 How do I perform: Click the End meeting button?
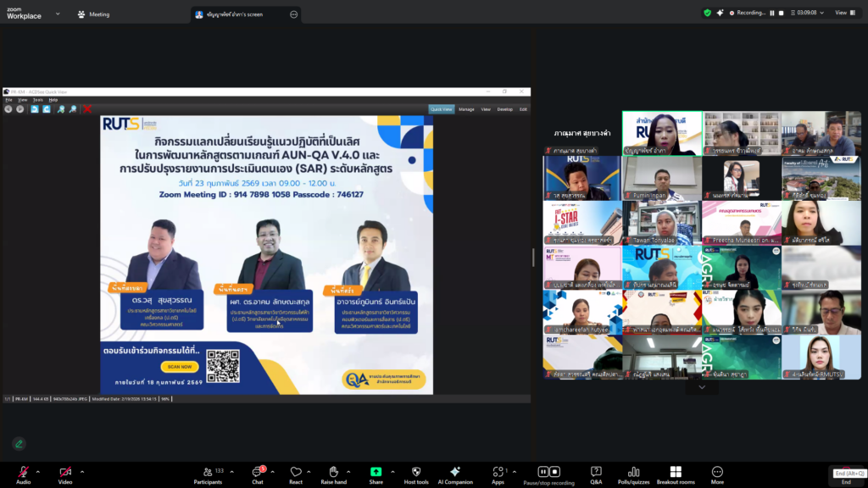pyautogui.click(x=845, y=478)
